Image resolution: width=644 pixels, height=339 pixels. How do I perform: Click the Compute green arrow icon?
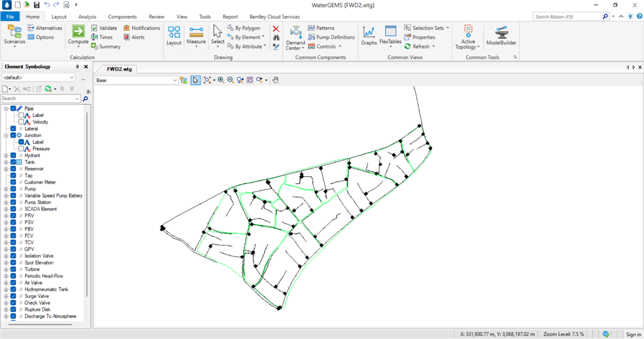78,31
